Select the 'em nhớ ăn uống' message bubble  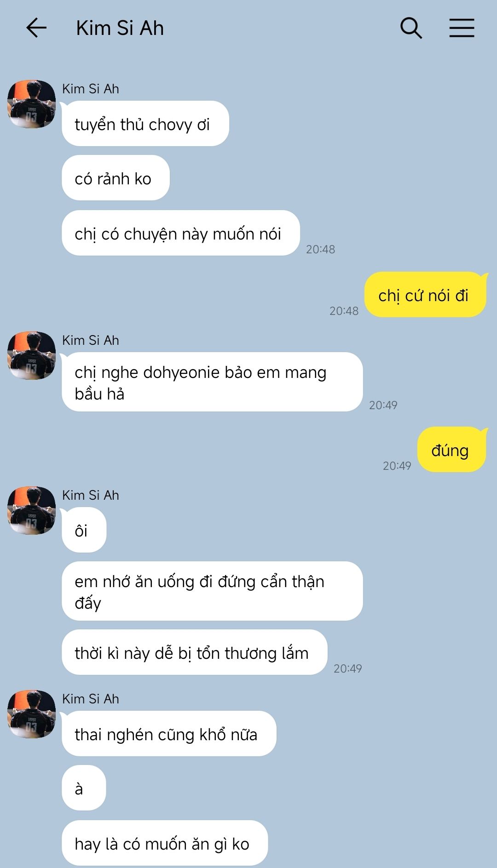tap(212, 591)
